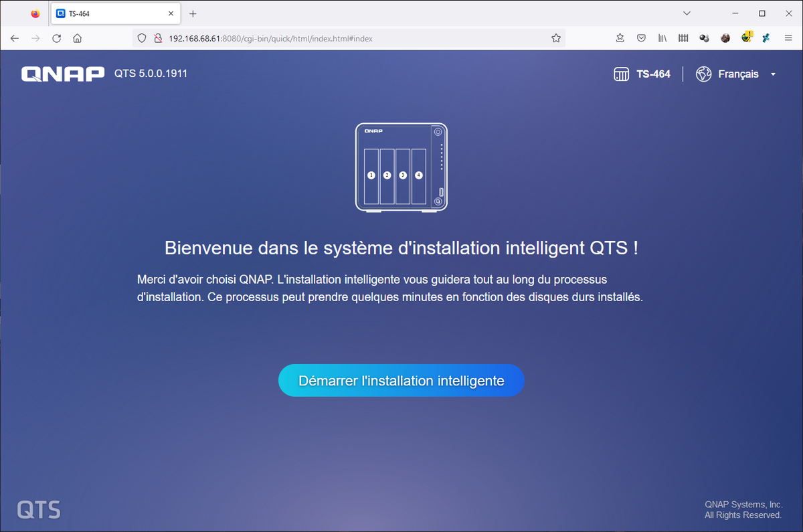Close the TS-464 tab
Image resolution: width=803 pixels, height=532 pixels.
(171, 13)
